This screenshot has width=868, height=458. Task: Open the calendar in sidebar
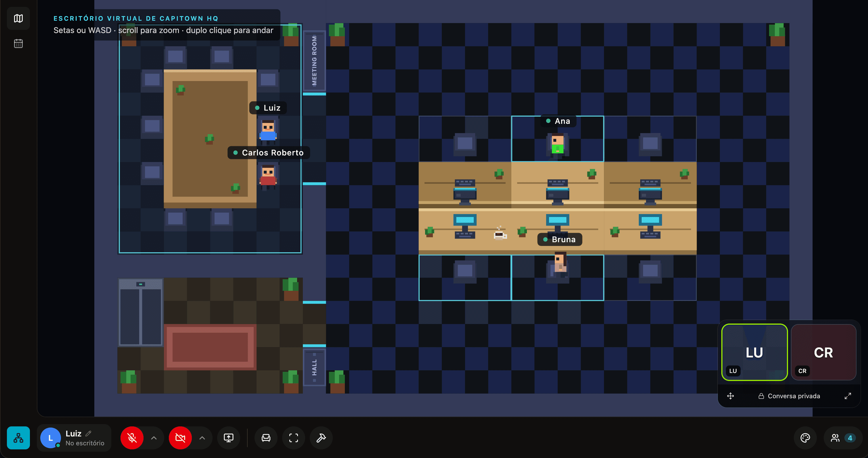(x=18, y=43)
